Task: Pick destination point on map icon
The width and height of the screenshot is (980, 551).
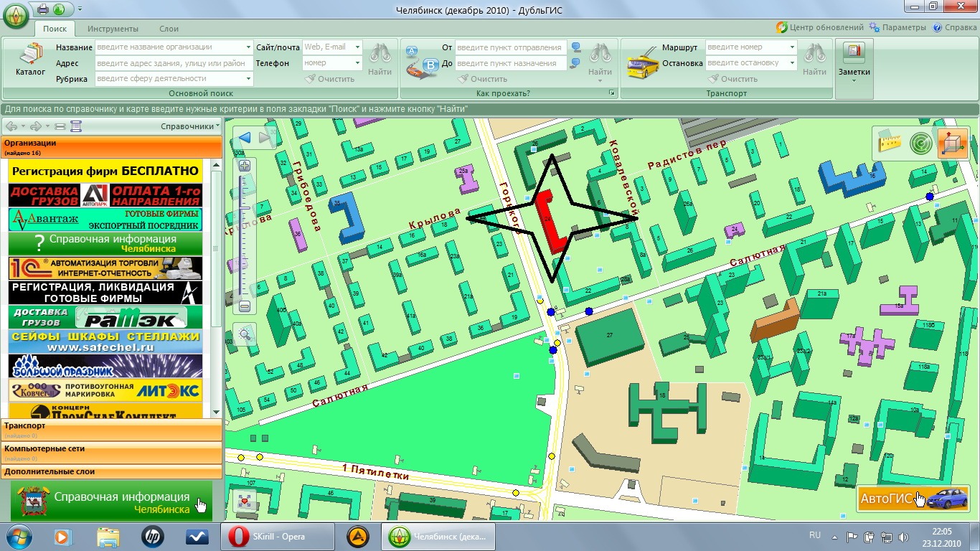Action: pos(576,63)
